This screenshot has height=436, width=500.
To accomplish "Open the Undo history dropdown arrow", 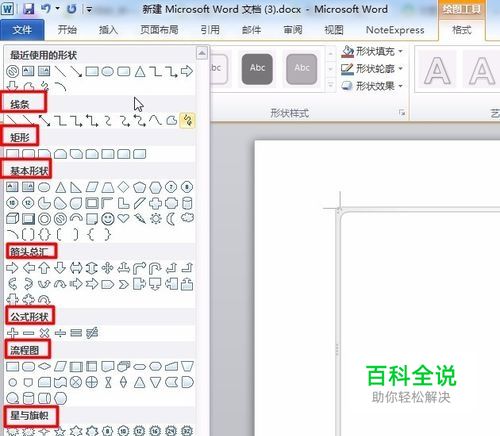I will pos(57,9).
